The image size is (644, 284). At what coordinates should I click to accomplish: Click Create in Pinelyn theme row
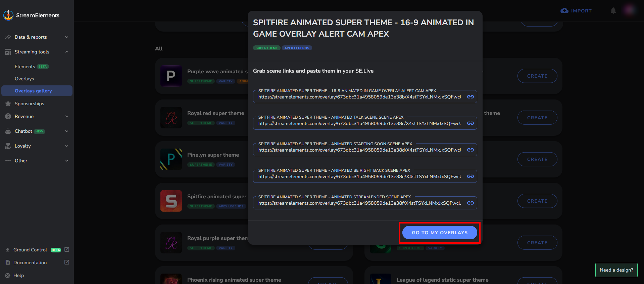(x=537, y=159)
